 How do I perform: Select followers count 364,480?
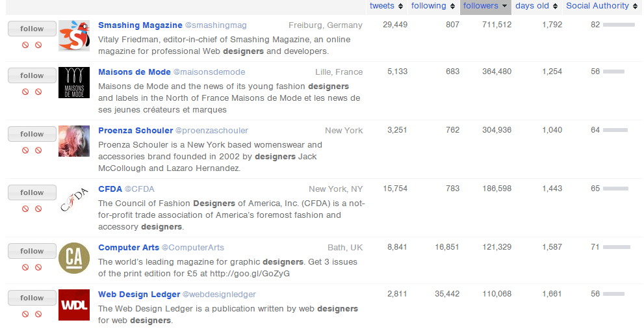(497, 72)
